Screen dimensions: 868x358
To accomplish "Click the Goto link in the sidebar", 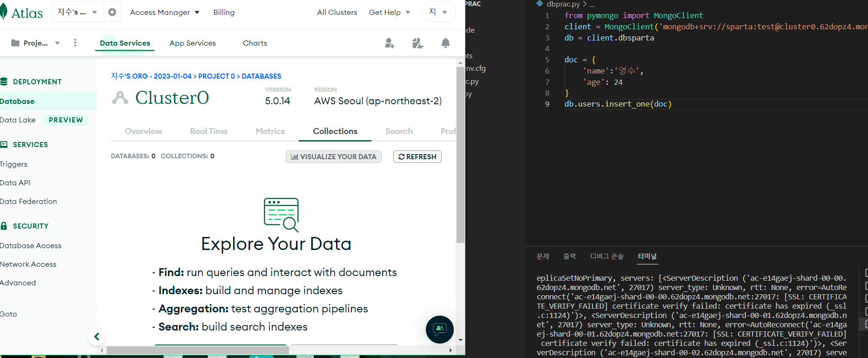I will (x=8, y=314).
